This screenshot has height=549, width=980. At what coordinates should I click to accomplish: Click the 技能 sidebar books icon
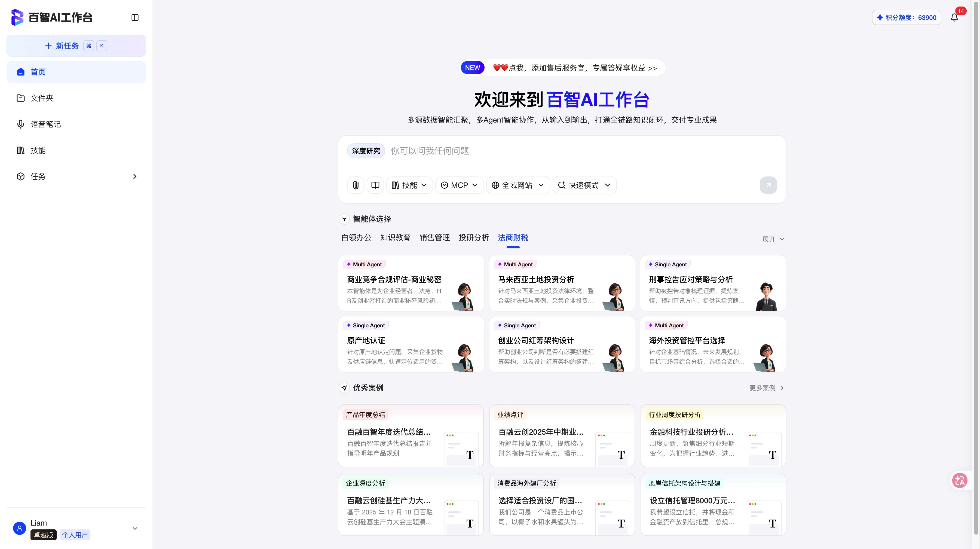(x=20, y=150)
